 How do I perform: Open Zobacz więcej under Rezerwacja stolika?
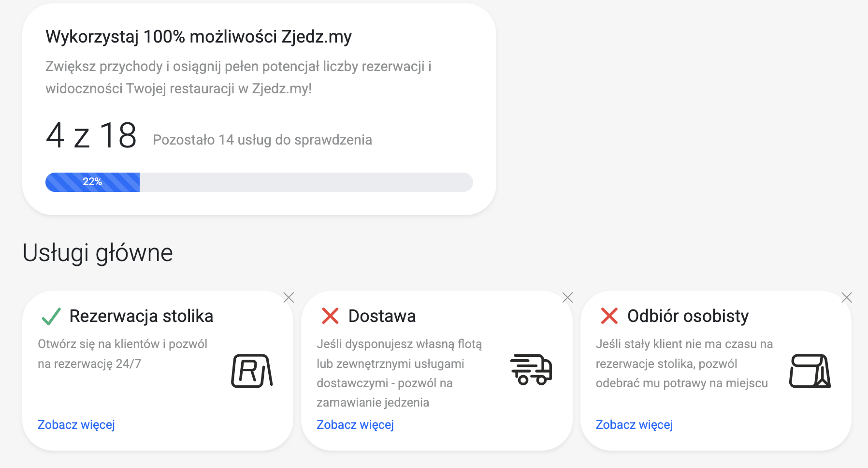(76, 424)
